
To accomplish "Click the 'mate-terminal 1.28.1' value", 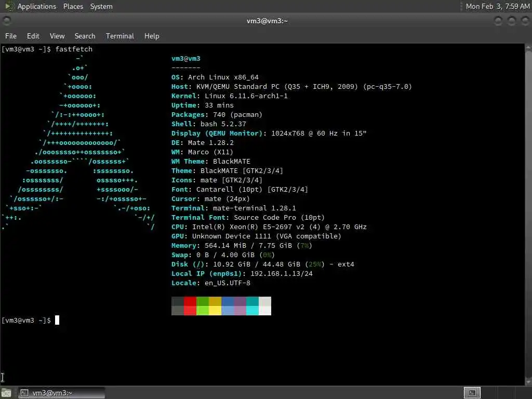I will click(x=255, y=208).
